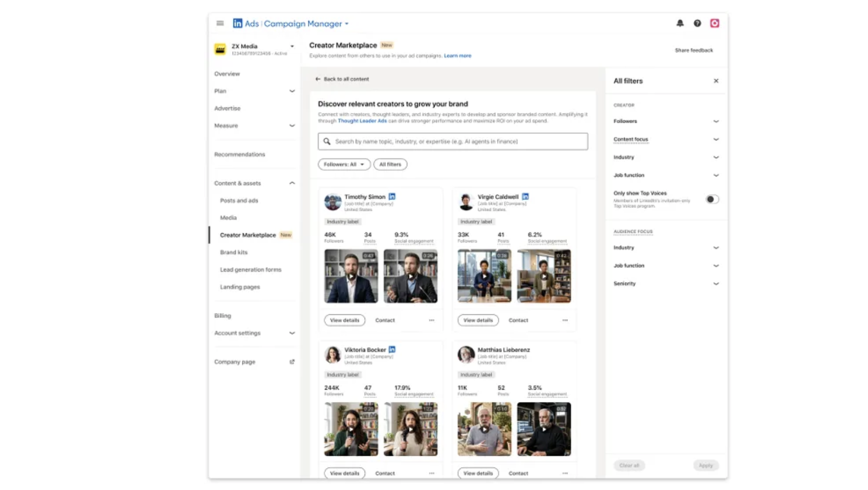This screenshot has width=868, height=490.
Task: Click the LinkedIn logo in the header
Action: tap(238, 23)
